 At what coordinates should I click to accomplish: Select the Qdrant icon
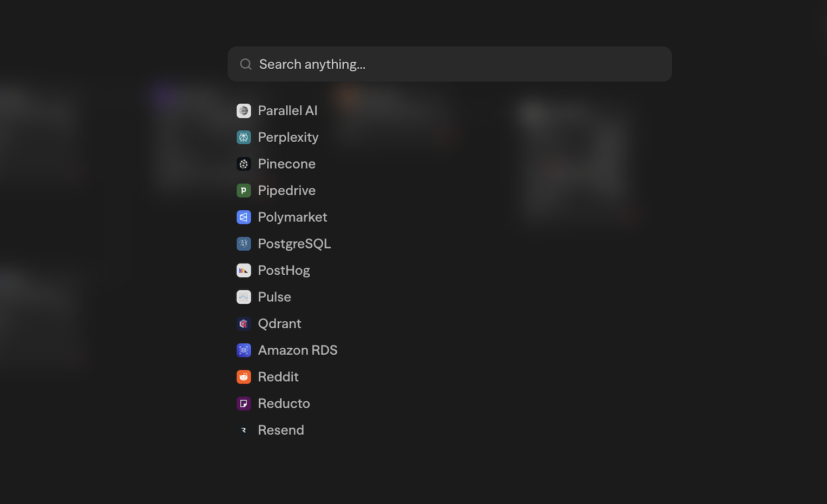coord(244,323)
